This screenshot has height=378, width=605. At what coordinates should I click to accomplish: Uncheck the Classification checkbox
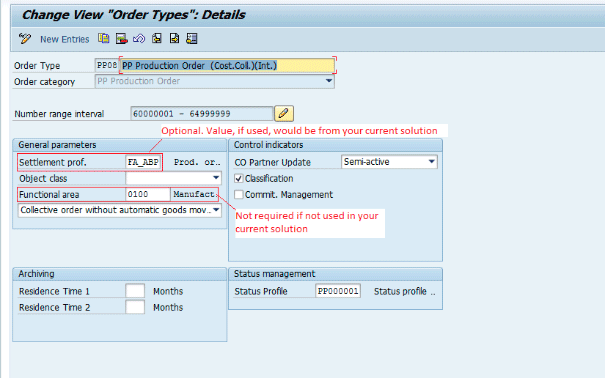coord(239,178)
